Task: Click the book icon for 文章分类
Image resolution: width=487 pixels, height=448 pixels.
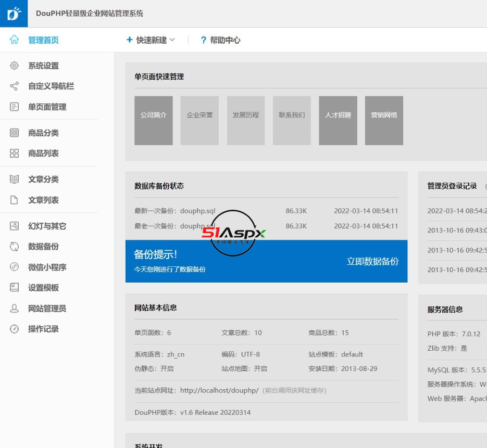Action: 15,180
